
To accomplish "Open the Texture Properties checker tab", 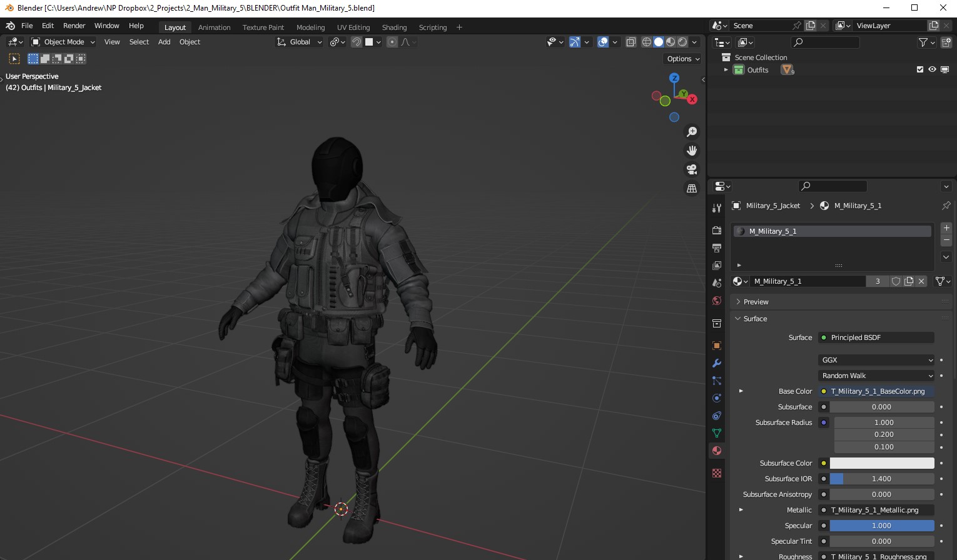I will pyautogui.click(x=717, y=473).
